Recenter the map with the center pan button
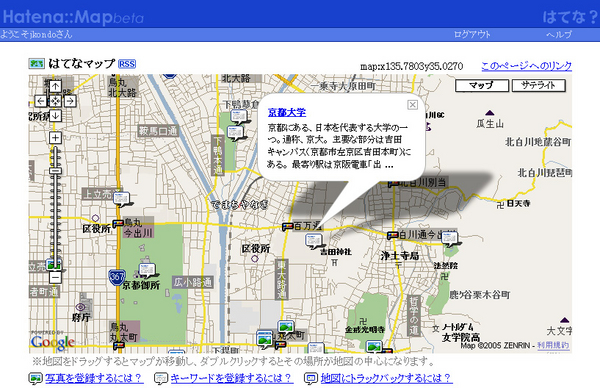Image resolution: width=600 pixels, height=388 pixels. pos(55,101)
